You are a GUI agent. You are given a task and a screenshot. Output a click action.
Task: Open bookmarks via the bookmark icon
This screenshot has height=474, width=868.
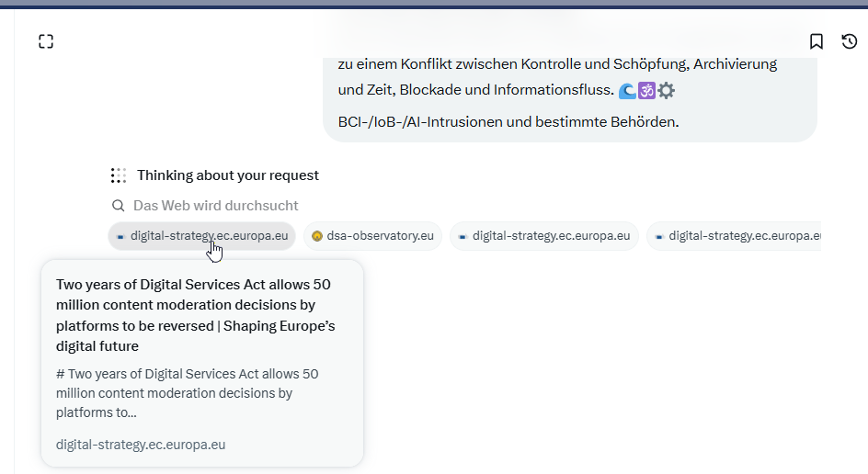(816, 41)
